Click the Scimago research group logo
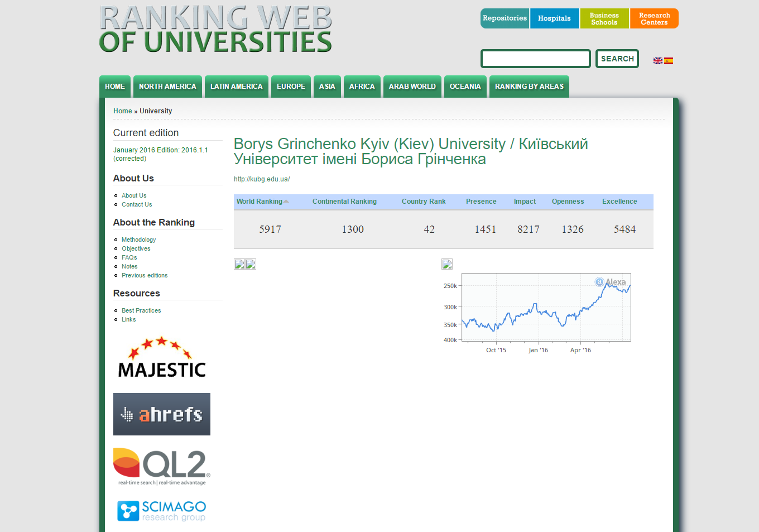Viewport: 759px width, 532px height. (x=162, y=511)
